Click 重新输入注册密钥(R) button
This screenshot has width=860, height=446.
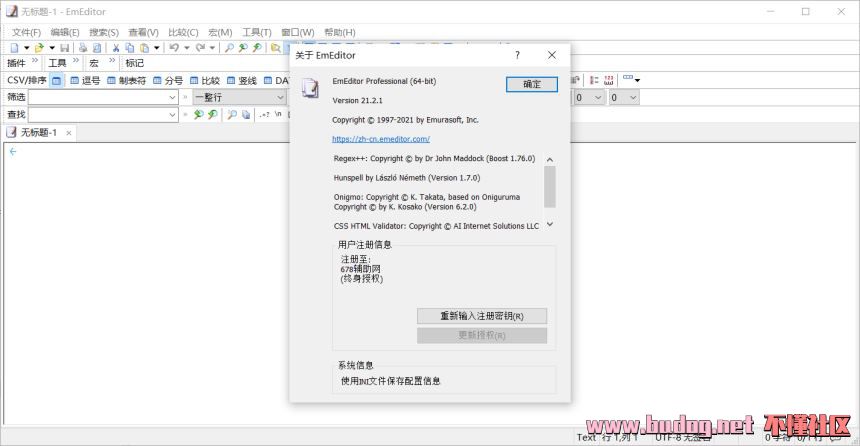pos(482,316)
